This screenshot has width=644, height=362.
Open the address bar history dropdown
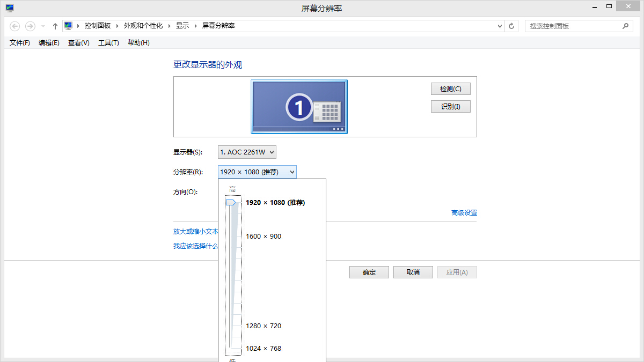click(500, 26)
